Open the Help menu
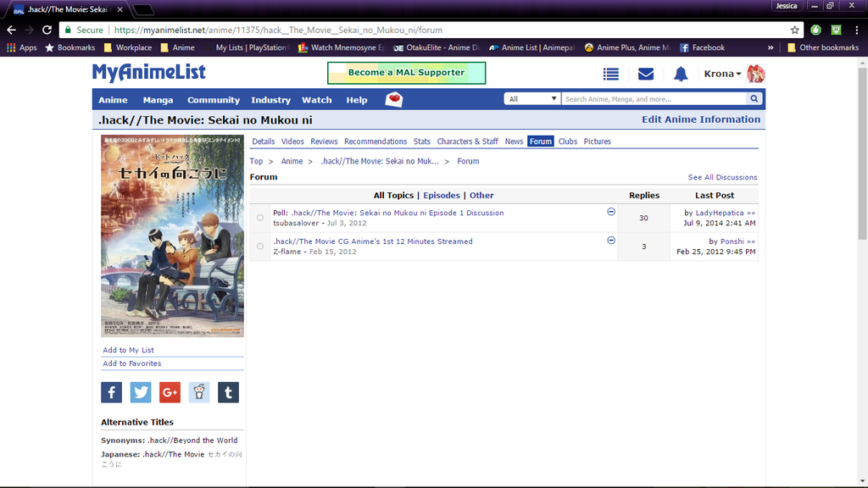 coord(357,100)
